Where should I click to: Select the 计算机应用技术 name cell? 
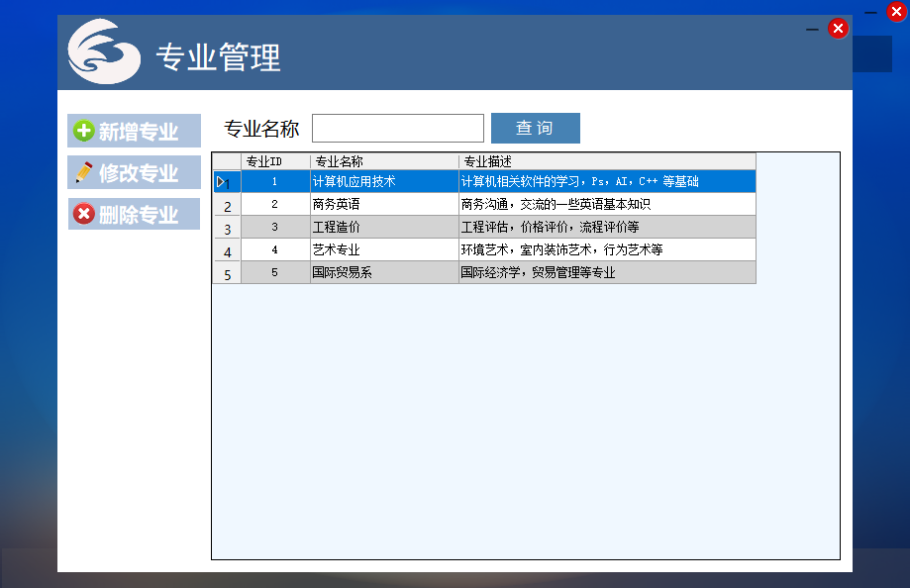[x=384, y=182]
